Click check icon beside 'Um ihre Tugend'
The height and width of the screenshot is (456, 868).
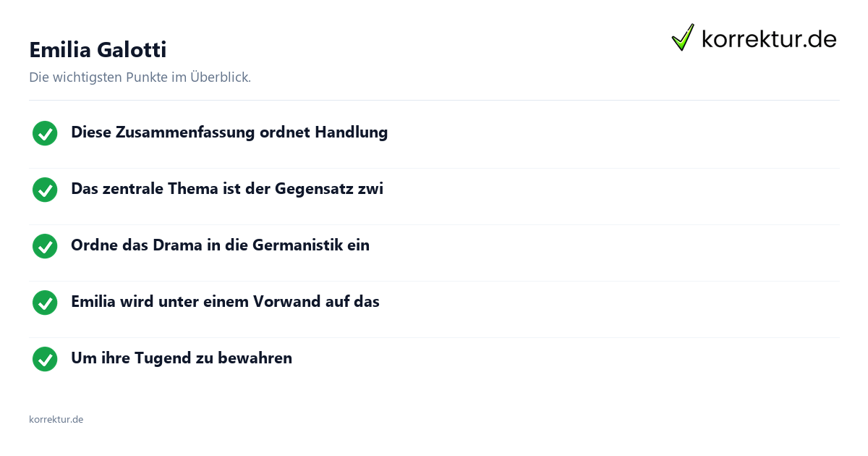coord(45,359)
